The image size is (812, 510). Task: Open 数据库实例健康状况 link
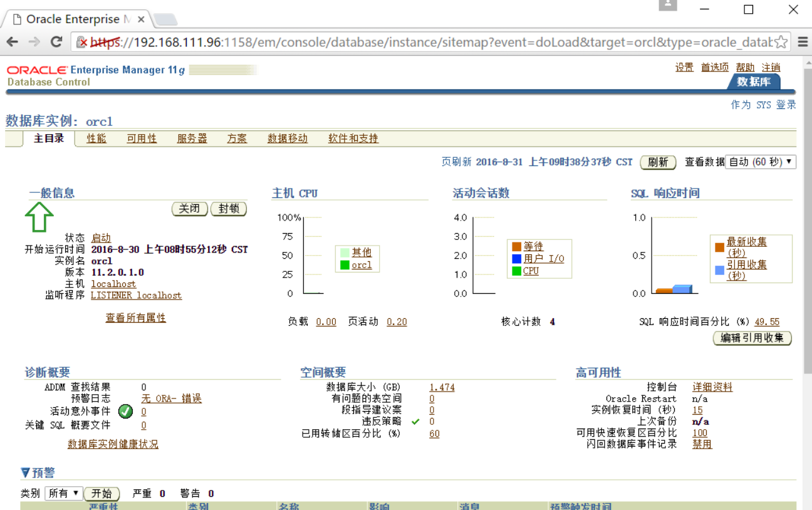pyautogui.click(x=113, y=444)
